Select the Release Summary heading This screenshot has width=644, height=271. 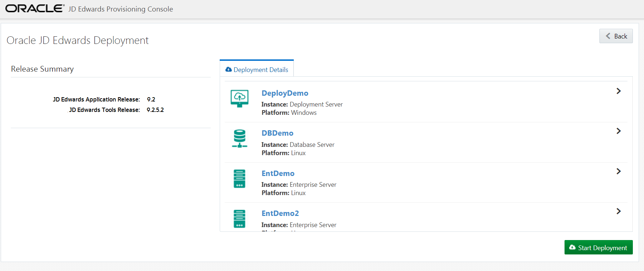(x=42, y=69)
